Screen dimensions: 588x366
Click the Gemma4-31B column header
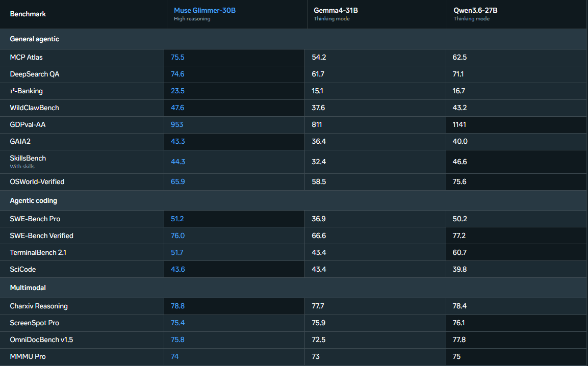336,11
